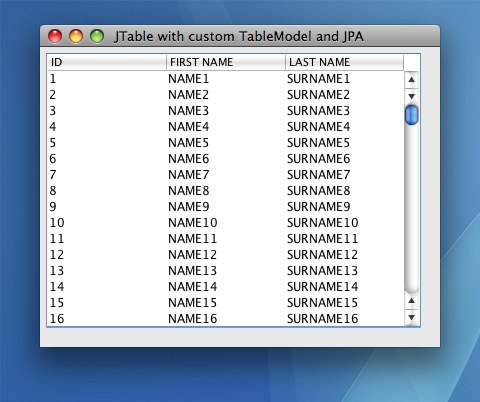Image resolution: width=480 pixels, height=402 pixels.
Task: Select the cell SURNAME8
Action: (x=345, y=191)
